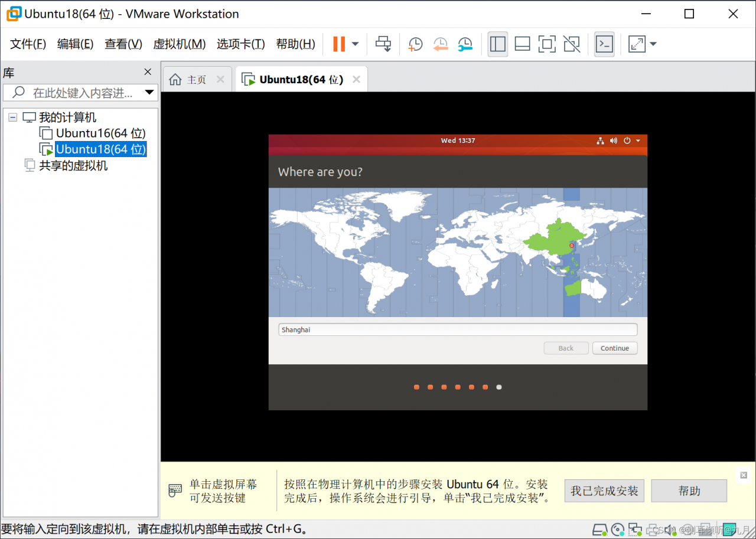The width and height of the screenshot is (756, 539).
Task: Select 共享的虚拟机 in the library
Action: pyautogui.click(x=73, y=166)
